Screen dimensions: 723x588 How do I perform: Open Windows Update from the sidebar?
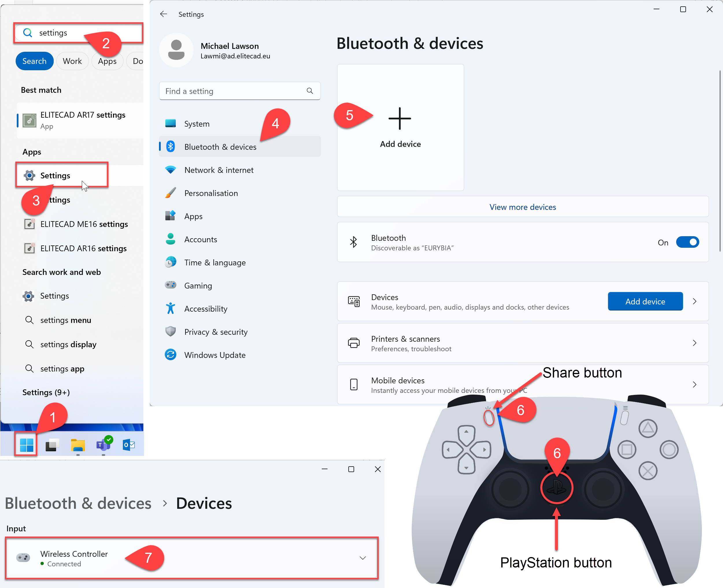click(x=215, y=355)
